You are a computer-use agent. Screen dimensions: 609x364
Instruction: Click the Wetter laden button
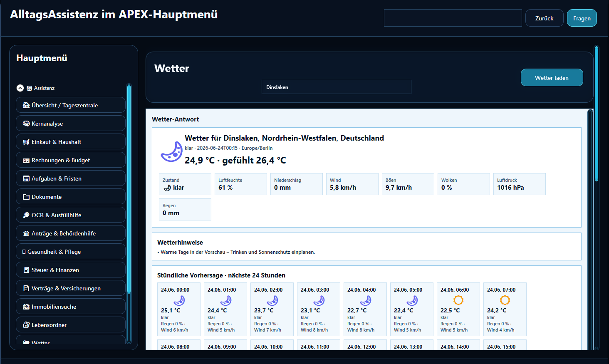(x=552, y=78)
